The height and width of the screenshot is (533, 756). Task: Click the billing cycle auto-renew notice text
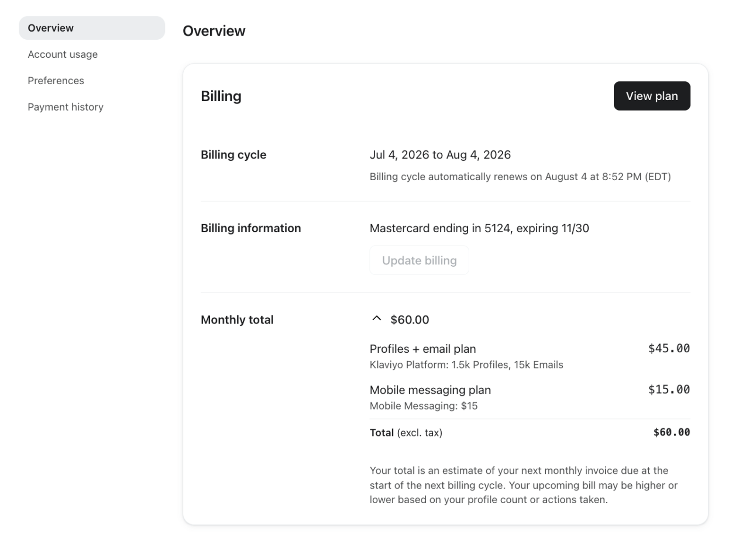[520, 177]
